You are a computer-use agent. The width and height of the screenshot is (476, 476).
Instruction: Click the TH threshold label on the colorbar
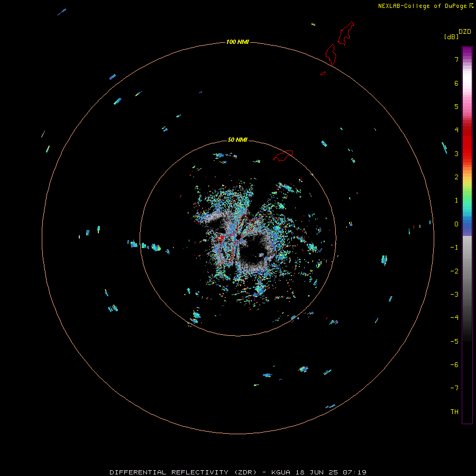coord(454,412)
